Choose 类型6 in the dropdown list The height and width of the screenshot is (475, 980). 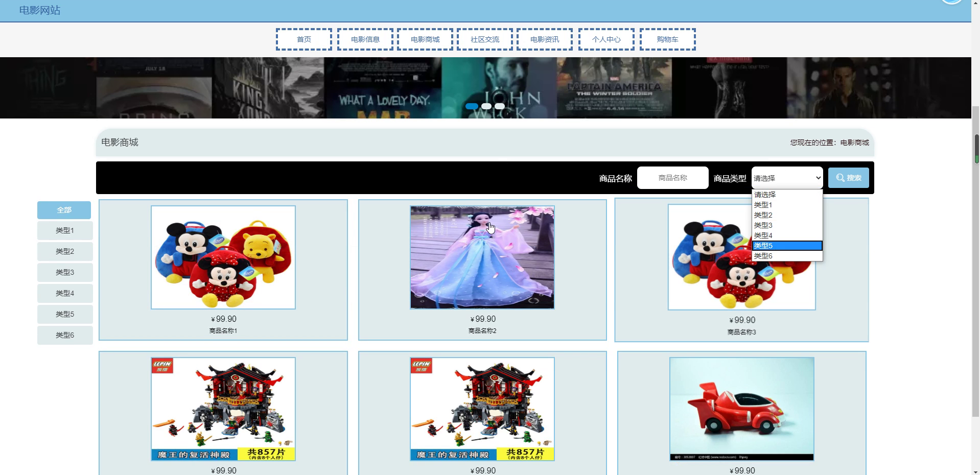(x=787, y=256)
